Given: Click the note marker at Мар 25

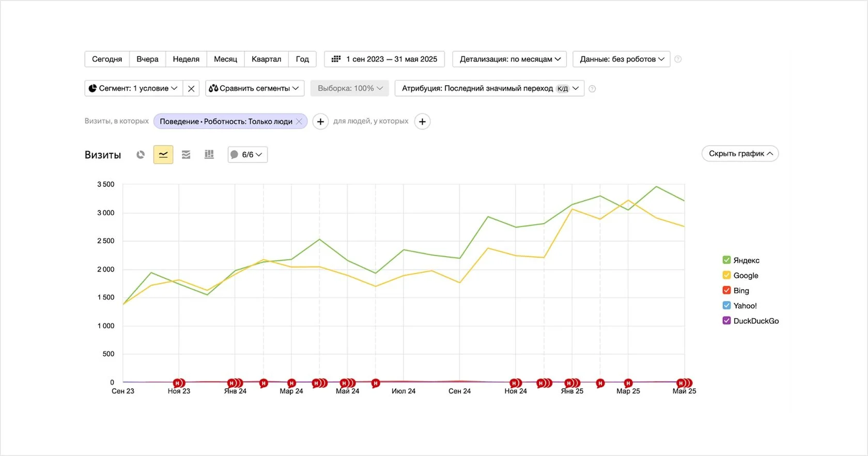Looking at the screenshot, I should pos(628,383).
